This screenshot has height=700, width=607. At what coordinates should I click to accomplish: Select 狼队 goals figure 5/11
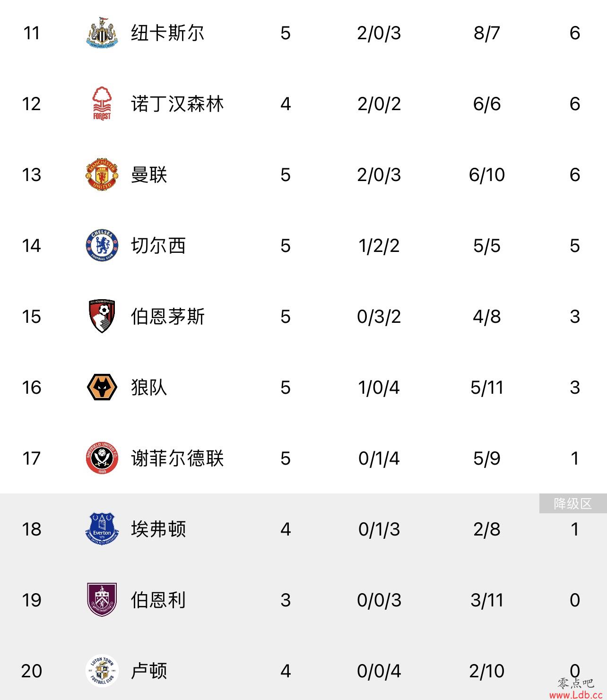(x=487, y=388)
